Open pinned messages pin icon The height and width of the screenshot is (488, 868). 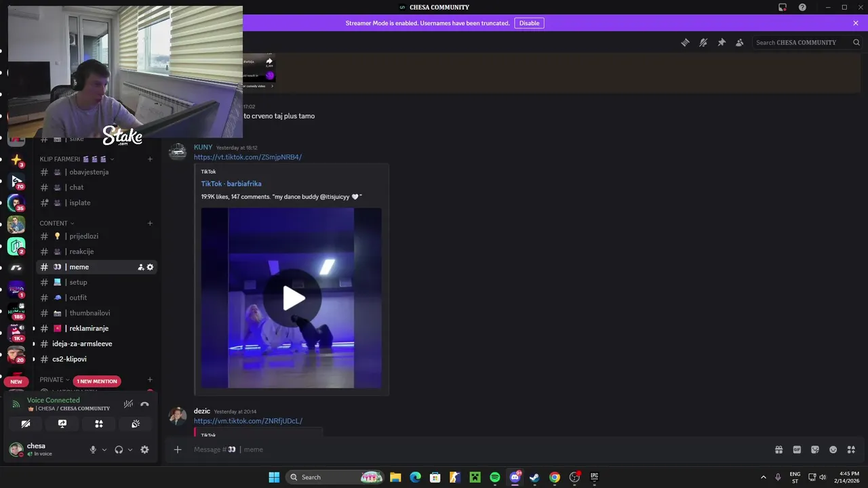pyautogui.click(x=722, y=42)
